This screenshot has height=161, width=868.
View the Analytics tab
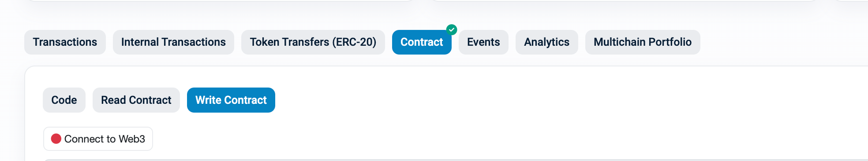pos(546,42)
